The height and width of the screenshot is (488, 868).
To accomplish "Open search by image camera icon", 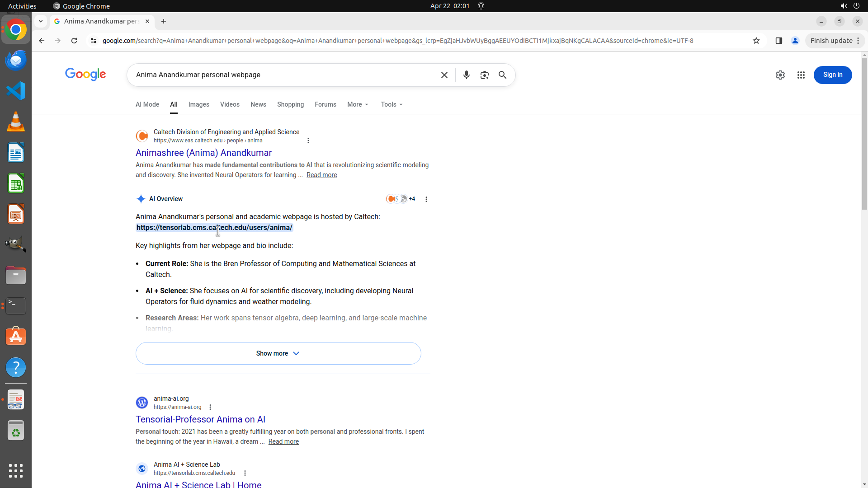I will tap(484, 75).
